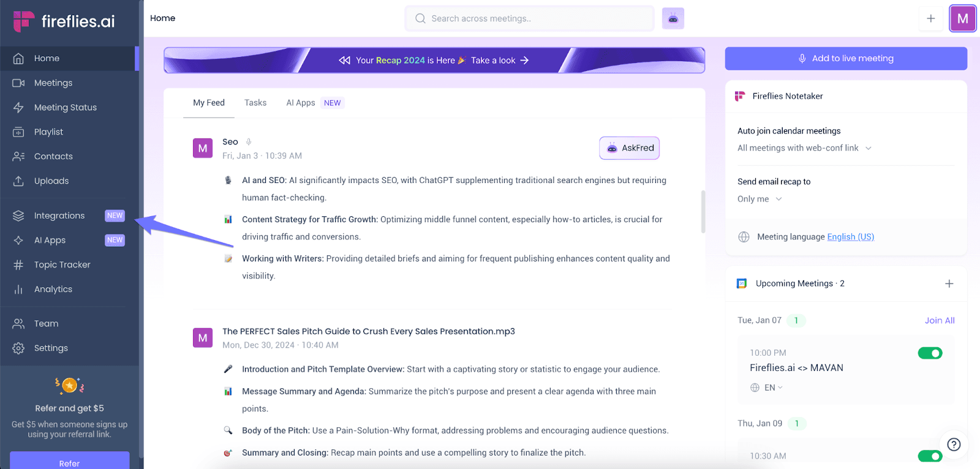Switch to the My Feed tab

(209, 103)
